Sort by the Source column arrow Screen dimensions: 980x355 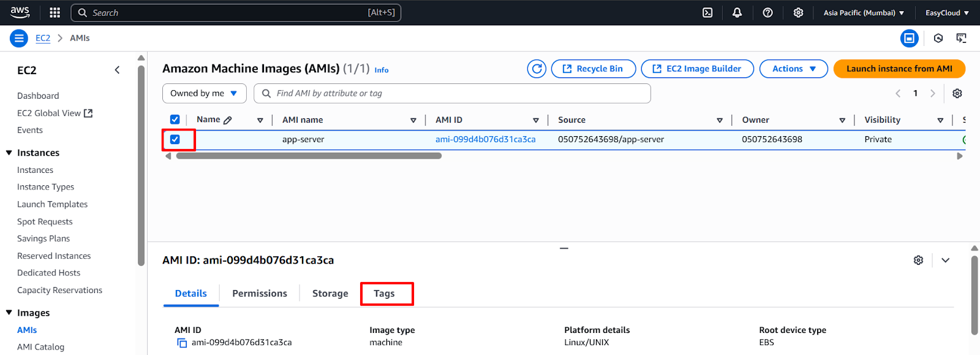point(720,120)
